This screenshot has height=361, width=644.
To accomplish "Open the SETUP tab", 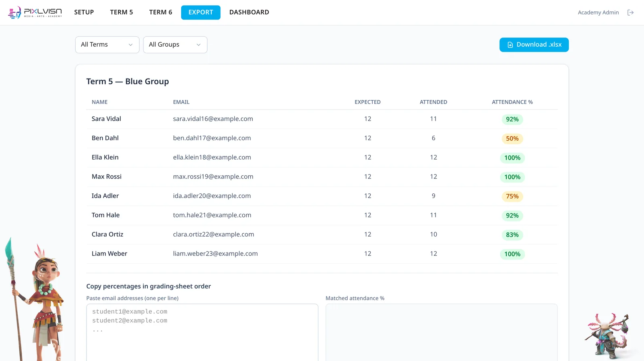I will click(x=84, y=12).
